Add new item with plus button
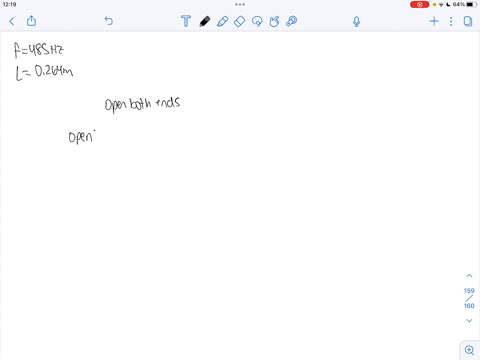The width and height of the screenshot is (480, 360). click(434, 21)
